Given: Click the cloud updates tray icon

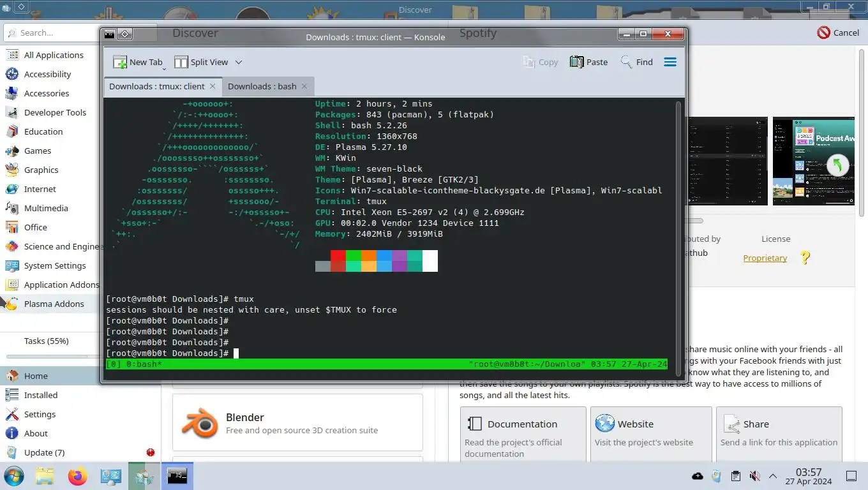Looking at the screenshot, I should (x=698, y=476).
